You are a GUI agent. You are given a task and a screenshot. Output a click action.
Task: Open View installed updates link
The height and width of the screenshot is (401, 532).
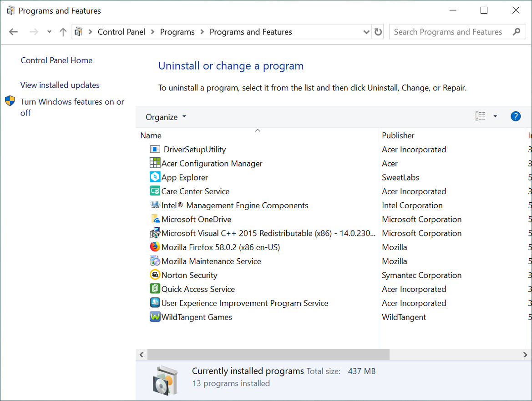(60, 85)
